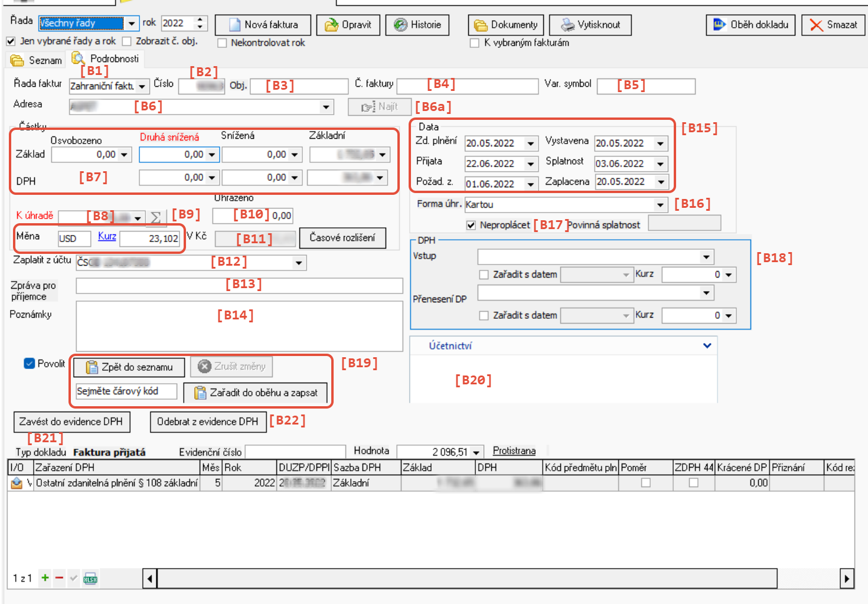868x604 pixels.
Task: Click Zpět do seznamu button
Action: pos(129,367)
